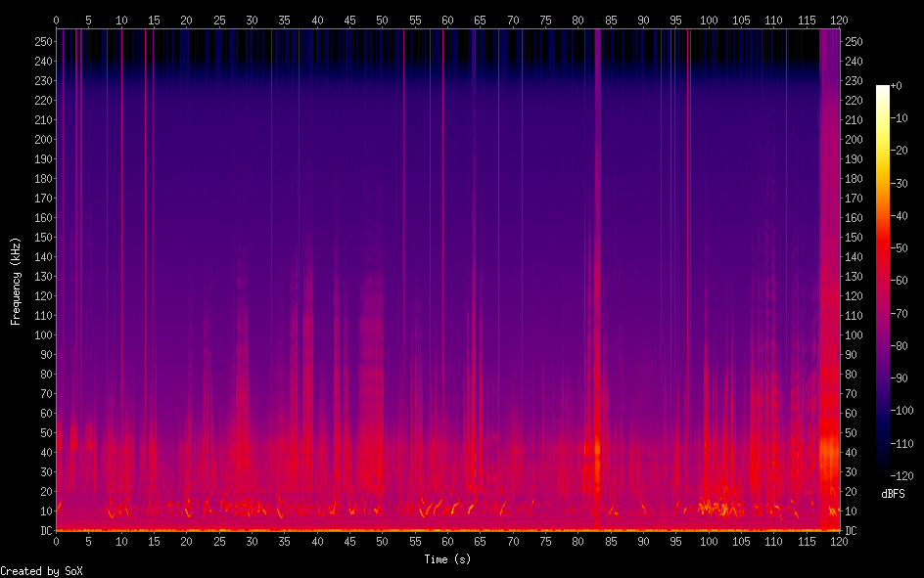Click the '250' tick on the left frequency axis

[x=41, y=42]
